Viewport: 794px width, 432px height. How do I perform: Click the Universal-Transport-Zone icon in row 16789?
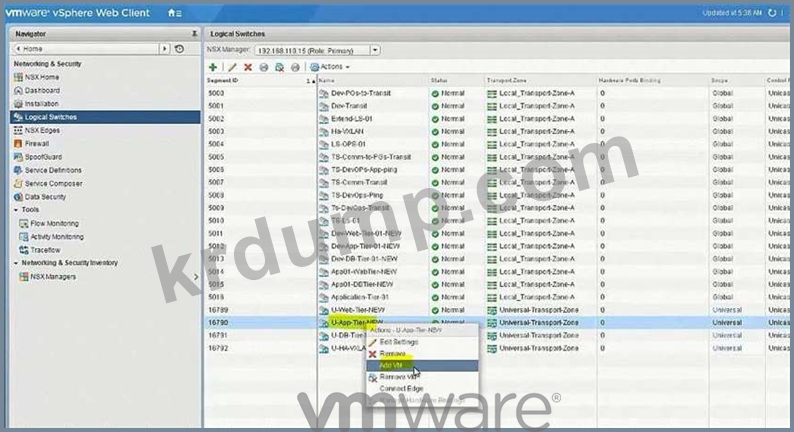click(492, 310)
